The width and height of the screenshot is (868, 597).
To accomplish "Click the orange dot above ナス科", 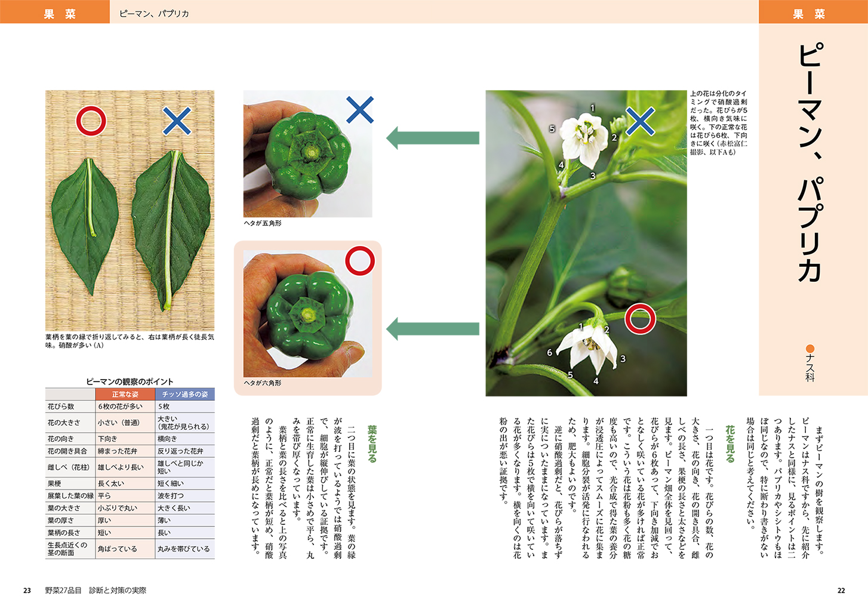I will pos(810,349).
